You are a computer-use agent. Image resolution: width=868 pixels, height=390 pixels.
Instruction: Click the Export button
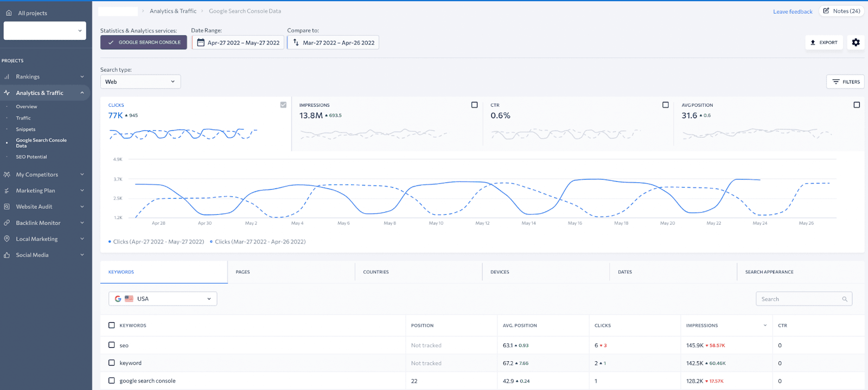tap(824, 42)
